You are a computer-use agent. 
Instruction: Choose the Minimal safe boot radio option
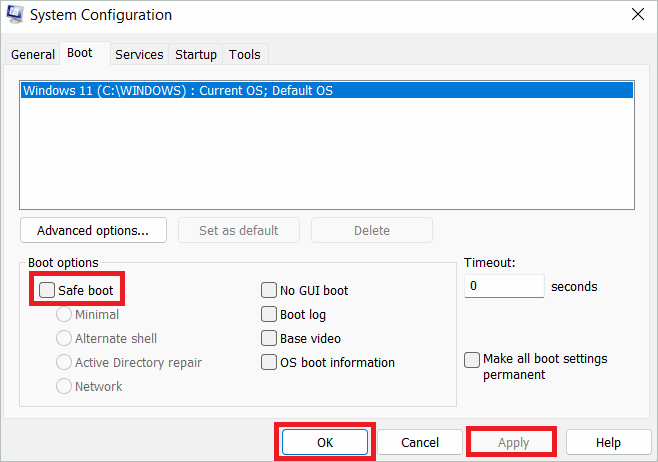[65, 315]
